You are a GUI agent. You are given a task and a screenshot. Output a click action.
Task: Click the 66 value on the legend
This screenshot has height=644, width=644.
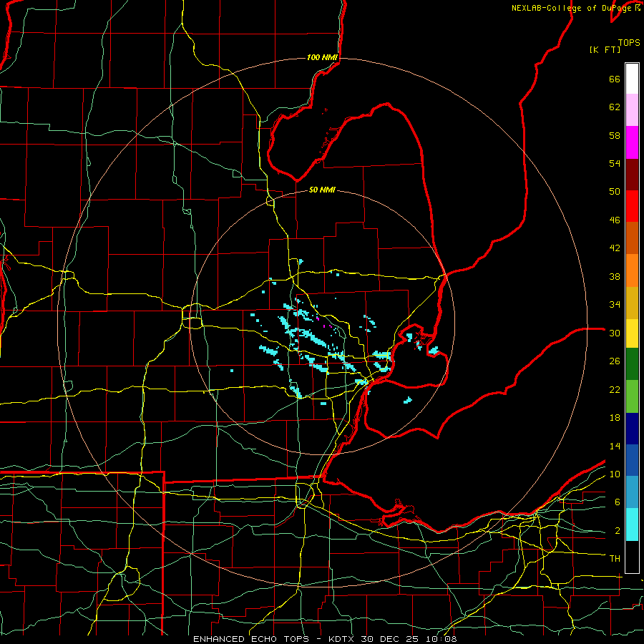(x=615, y=79)
